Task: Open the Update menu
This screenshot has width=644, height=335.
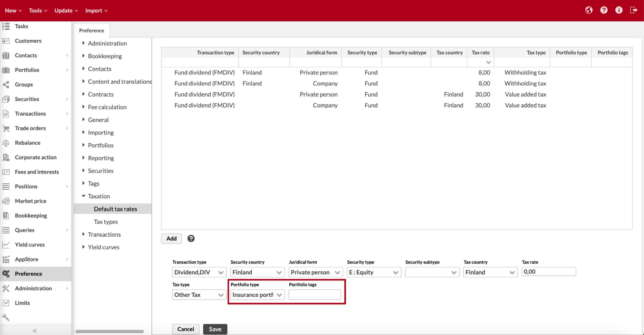Action: tap(66, 11)
